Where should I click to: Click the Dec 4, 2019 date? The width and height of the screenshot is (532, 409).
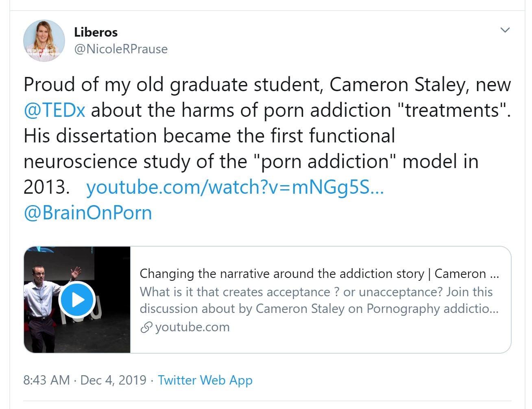pos(113,380)
